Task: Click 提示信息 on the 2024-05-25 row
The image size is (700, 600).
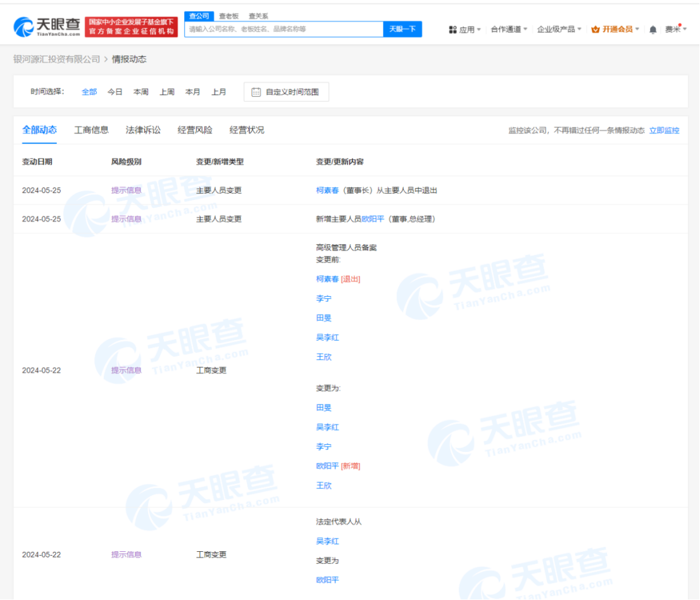Action: coord(127,190)
